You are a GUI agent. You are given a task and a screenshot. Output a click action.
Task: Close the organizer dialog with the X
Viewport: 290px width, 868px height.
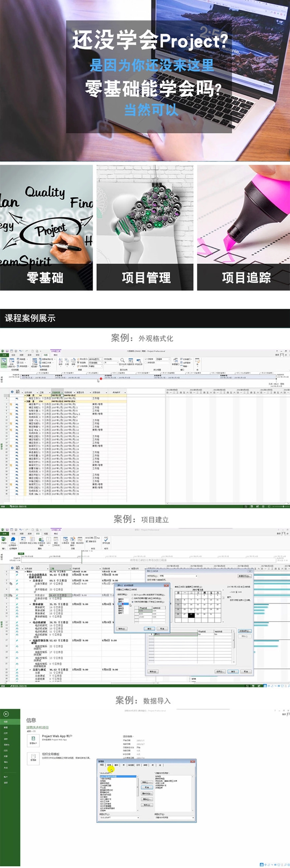tap(193, 761)
